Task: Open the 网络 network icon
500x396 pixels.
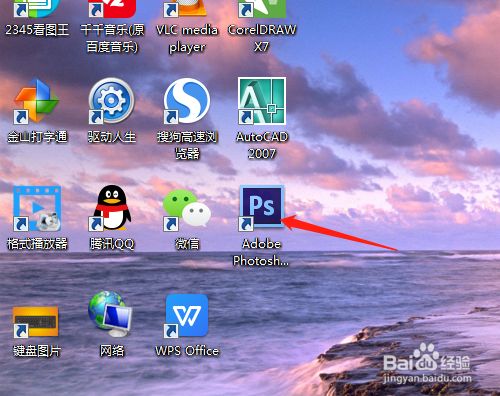Action: (x=110, y=315)
